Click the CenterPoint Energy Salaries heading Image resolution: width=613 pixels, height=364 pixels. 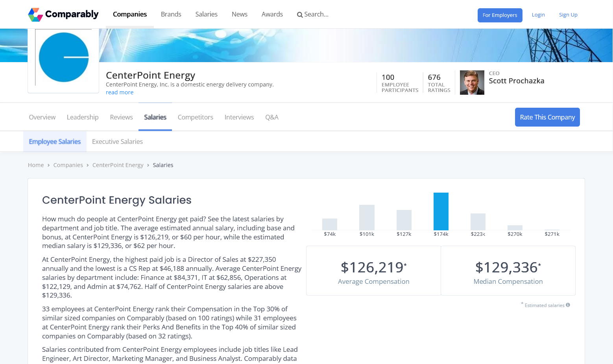117,200
